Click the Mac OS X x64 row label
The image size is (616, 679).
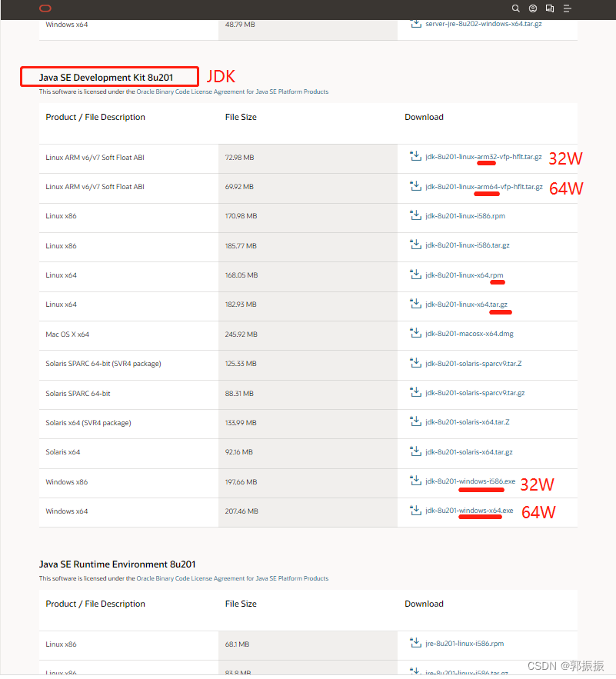tap(67, 335)
